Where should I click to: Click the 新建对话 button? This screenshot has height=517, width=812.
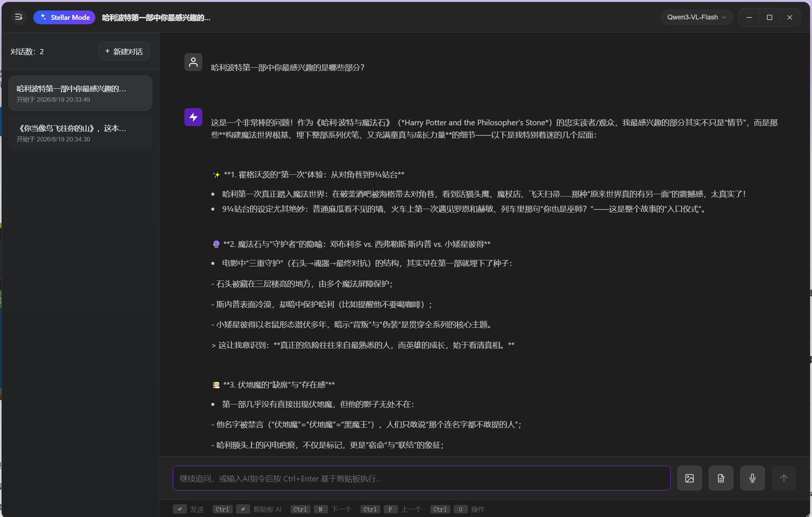[124, 51]
